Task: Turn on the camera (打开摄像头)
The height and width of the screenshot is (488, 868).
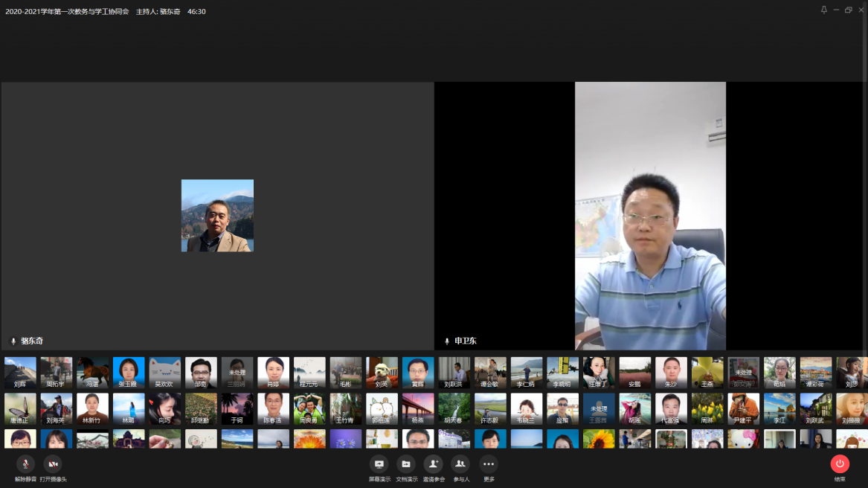Action: pyautogui.click(x=53, y=464)
